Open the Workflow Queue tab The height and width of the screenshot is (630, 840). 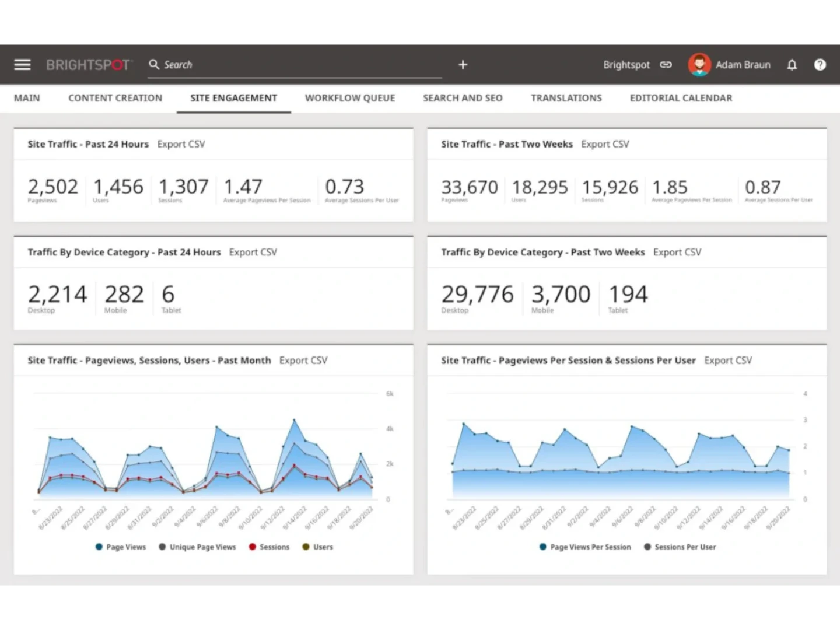point(350,98)
